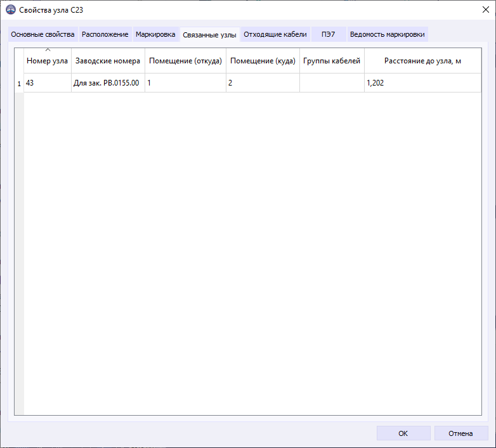Select the node number cell 43

(48, 83)
